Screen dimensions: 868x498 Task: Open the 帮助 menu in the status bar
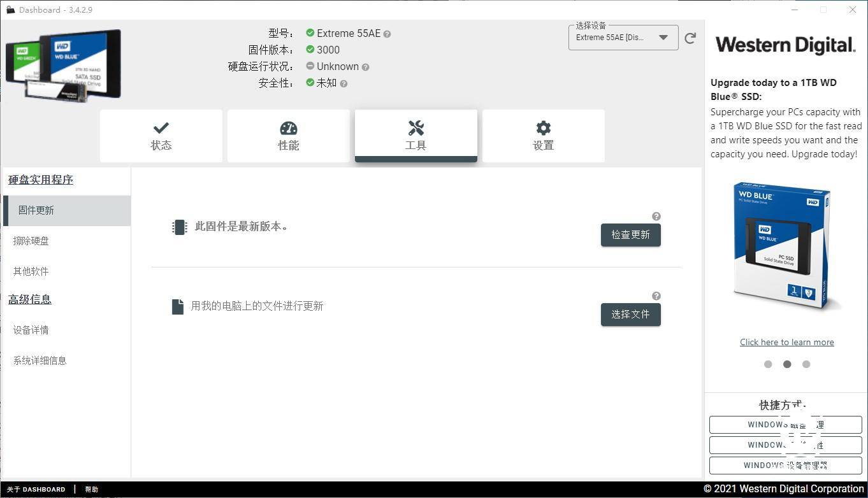click(x=91, y=489)
